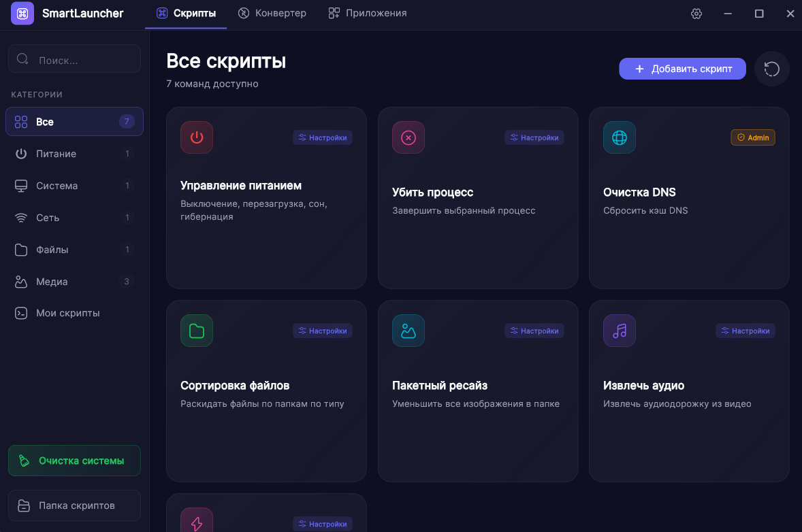This screenshot has height=532, width=802.
Task: Click the Извлечь аудио title
Action: tap(643, 386)
